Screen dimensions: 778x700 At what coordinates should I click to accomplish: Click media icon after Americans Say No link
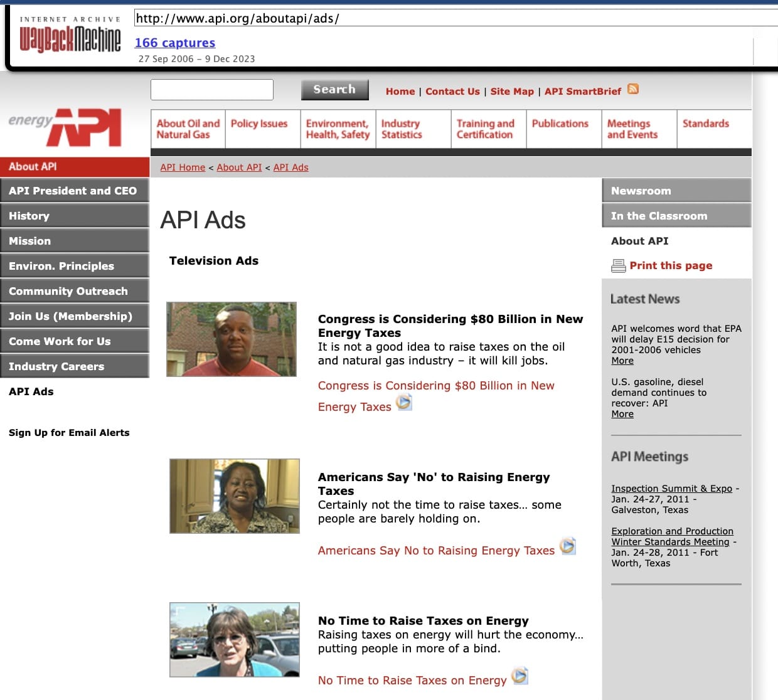point(568,546)
